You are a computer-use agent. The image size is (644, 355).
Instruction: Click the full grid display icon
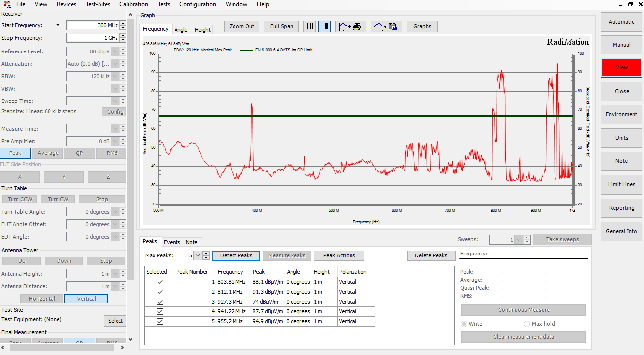click(309, 26)
